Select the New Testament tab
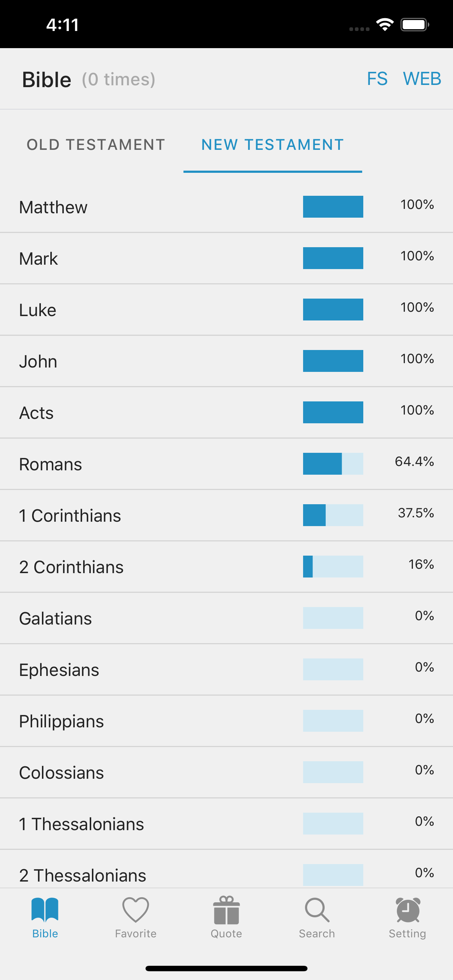The width and height of the screenshot is (453, 980). click(x=272, y=145)
